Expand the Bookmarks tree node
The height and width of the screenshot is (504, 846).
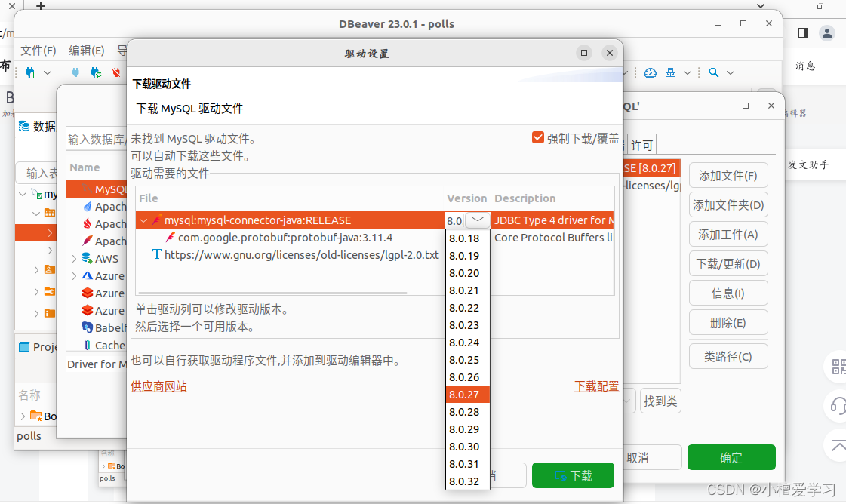23,416
